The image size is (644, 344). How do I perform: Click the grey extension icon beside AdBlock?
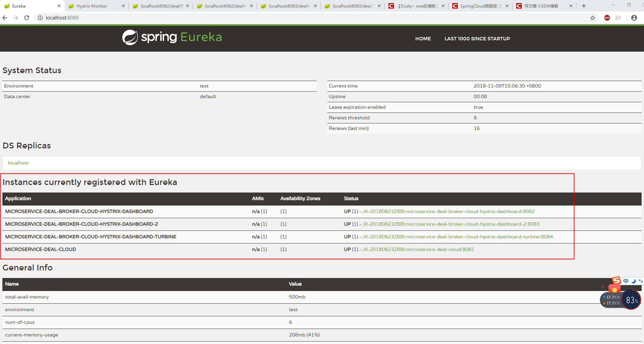(x=618, y=18)
